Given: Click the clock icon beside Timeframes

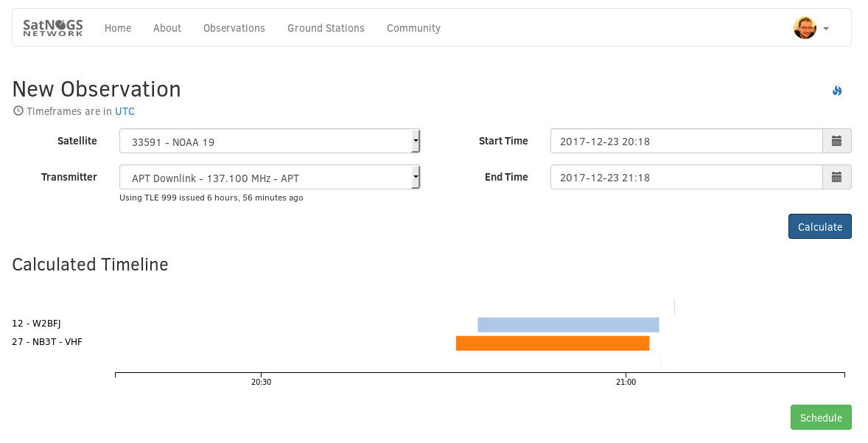Looking at the screenshot, I should pyautogui.click(x=18, y=111).
